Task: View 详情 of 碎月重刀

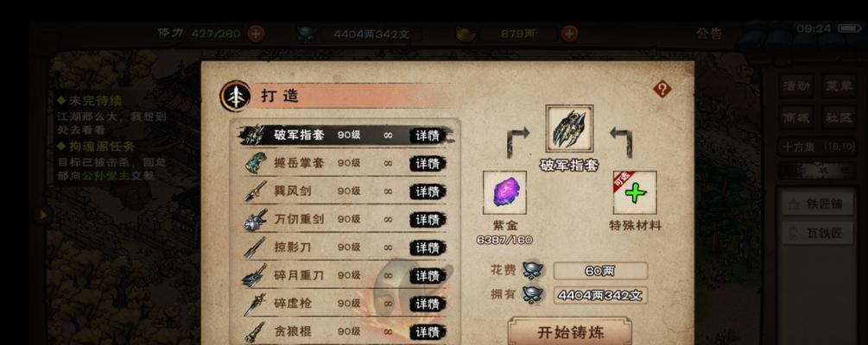Action: coord(428,275)
